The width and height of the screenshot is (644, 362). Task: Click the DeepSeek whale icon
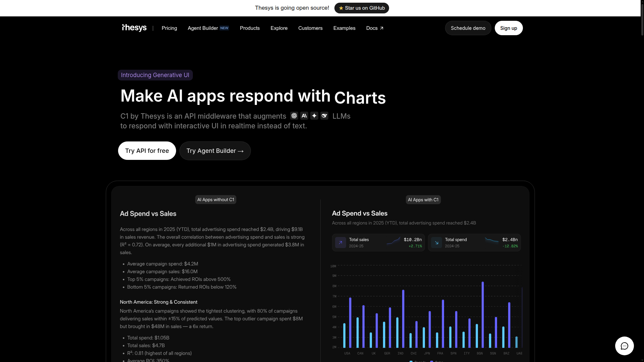click(x=324, y=116)
